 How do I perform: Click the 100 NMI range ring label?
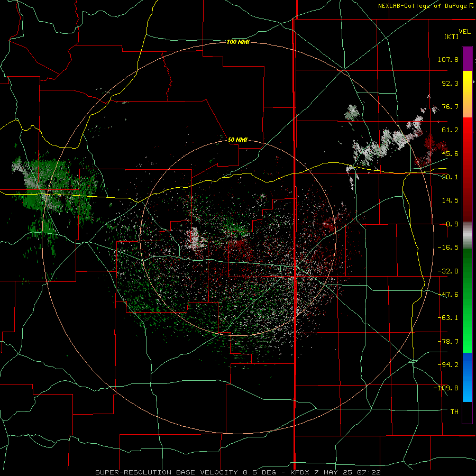238,42
